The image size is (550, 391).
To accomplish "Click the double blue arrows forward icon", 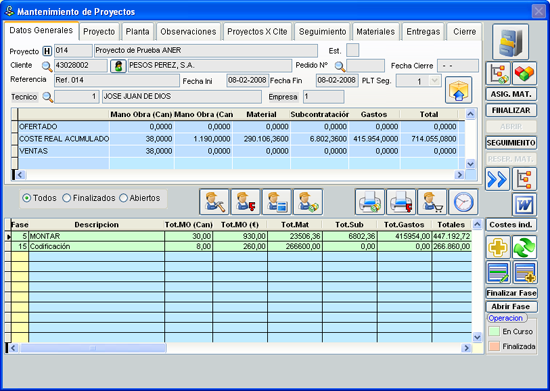I will click(x=497, y=179).
